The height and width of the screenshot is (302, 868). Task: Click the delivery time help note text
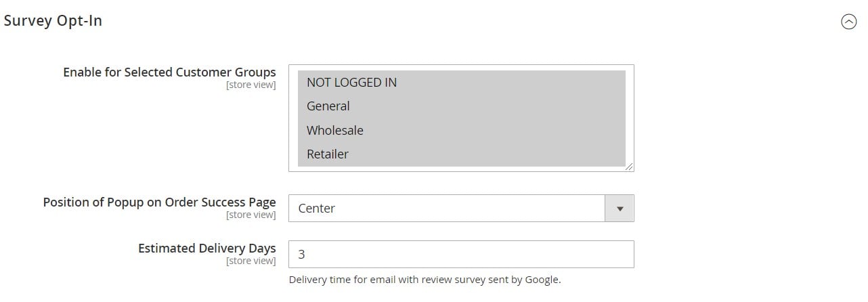[425, 280]
